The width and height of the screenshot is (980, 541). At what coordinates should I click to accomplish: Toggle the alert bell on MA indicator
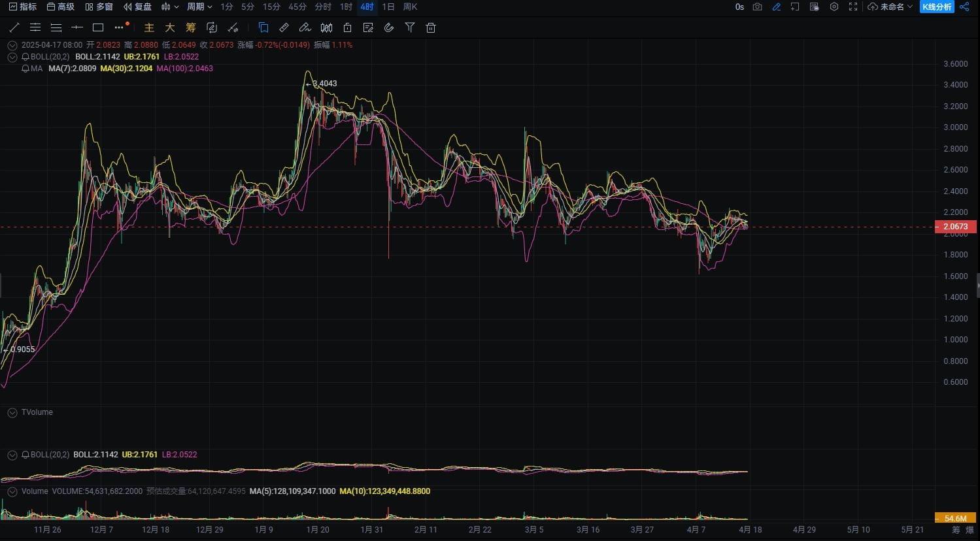(25, 69)
